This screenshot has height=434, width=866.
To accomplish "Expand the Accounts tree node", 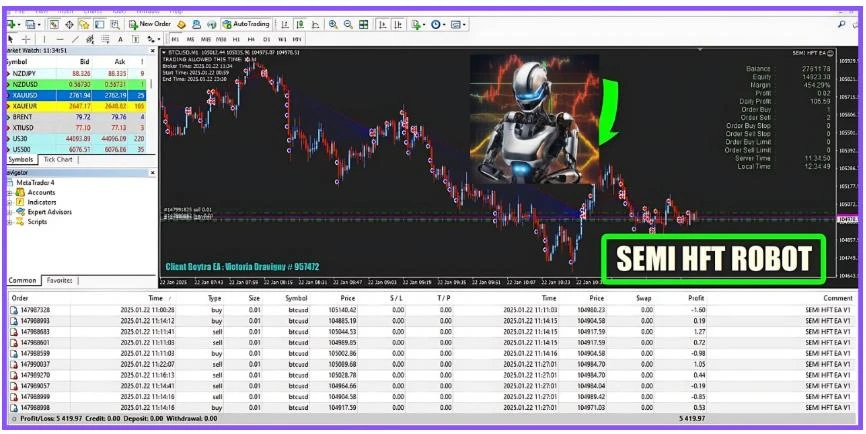I will (x=10, y=193).
